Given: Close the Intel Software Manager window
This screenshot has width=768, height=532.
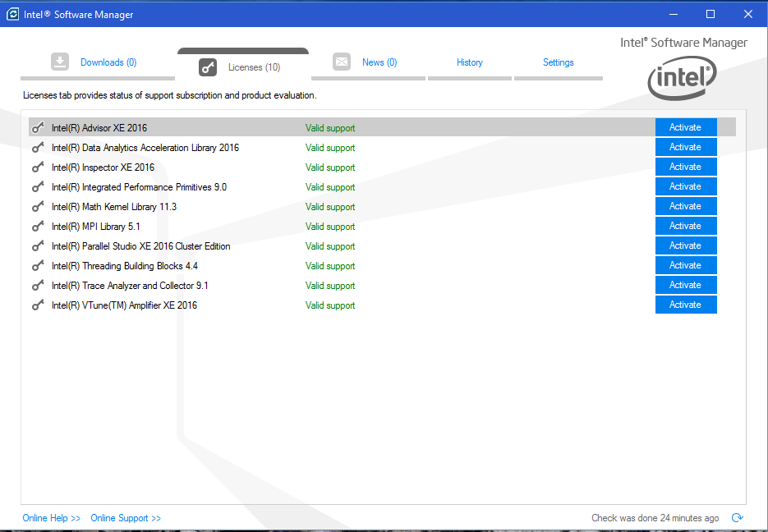Looking at the screenshot, I should 748,14.
